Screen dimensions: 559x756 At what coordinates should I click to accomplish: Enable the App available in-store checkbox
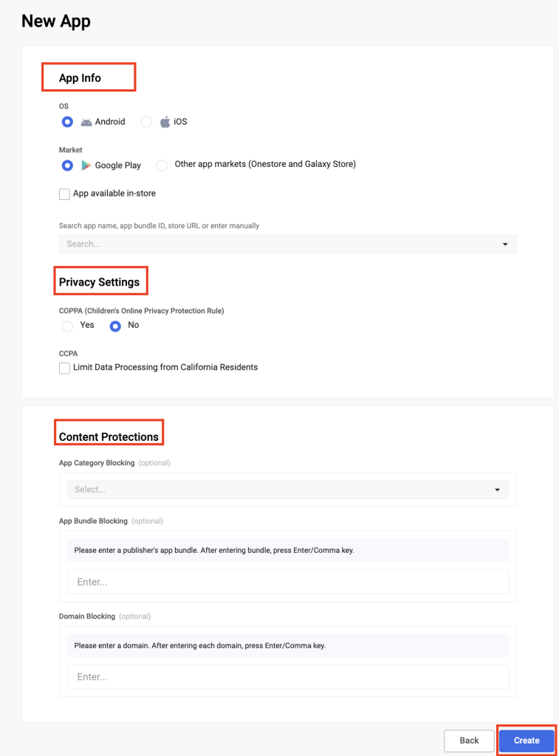pos(64,193)
